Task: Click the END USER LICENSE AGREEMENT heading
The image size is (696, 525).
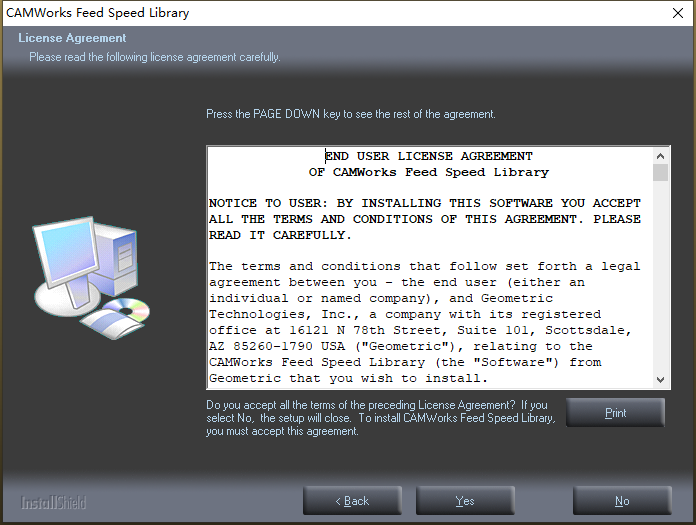Action: pyautogui.click(x=429, y=156)
